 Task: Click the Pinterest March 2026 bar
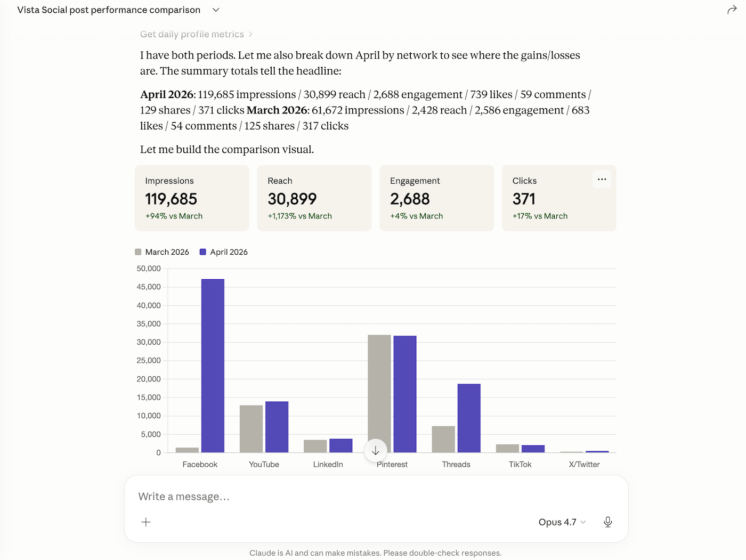pyautogui.click(x=379, y=394)
